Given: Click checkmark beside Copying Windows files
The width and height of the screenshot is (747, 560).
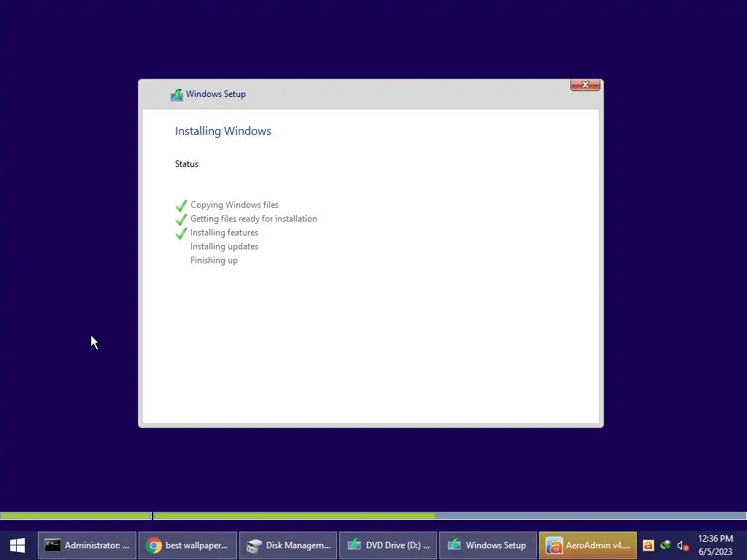Looking at the screenshot, I should (x=181, y=206).
